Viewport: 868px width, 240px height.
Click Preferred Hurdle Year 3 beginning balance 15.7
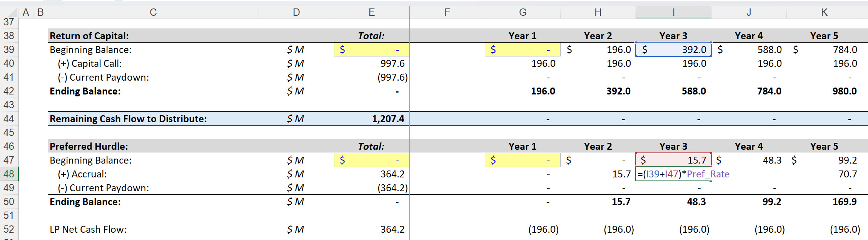673,160
